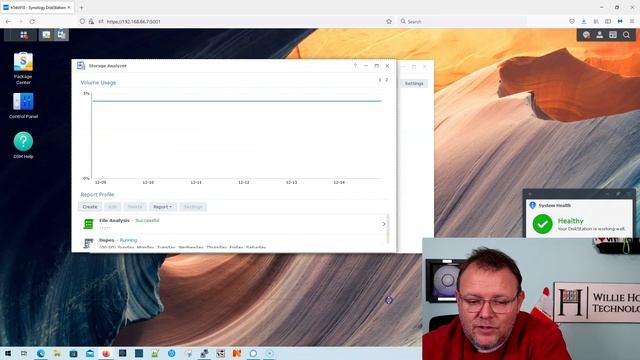Click the Healthy status text
This screenshot has height=360, width=640.
pos(570,221)
